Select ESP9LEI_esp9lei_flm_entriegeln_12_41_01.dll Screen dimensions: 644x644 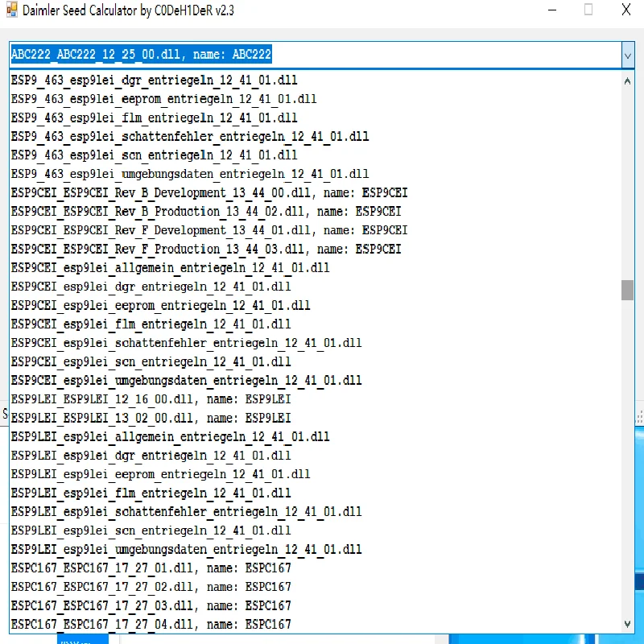click(316, 493)
